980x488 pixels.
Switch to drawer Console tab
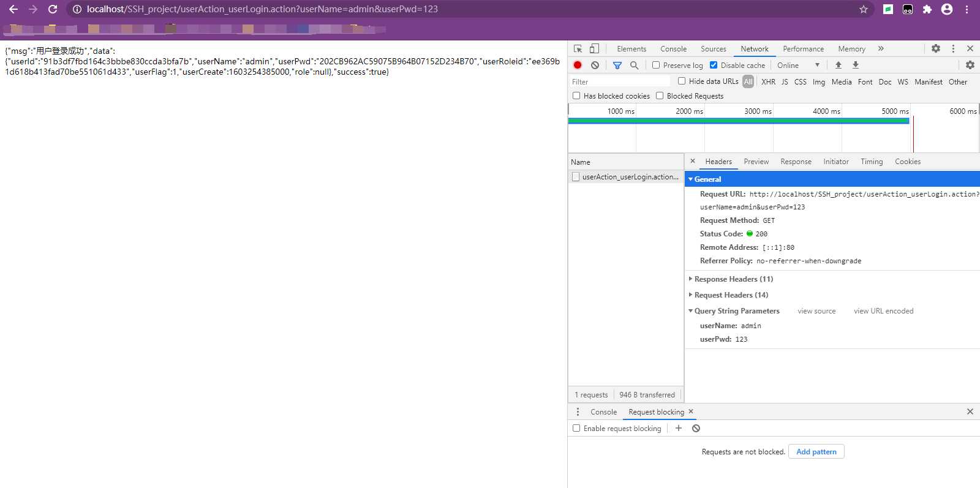click(x=603, y=412)
